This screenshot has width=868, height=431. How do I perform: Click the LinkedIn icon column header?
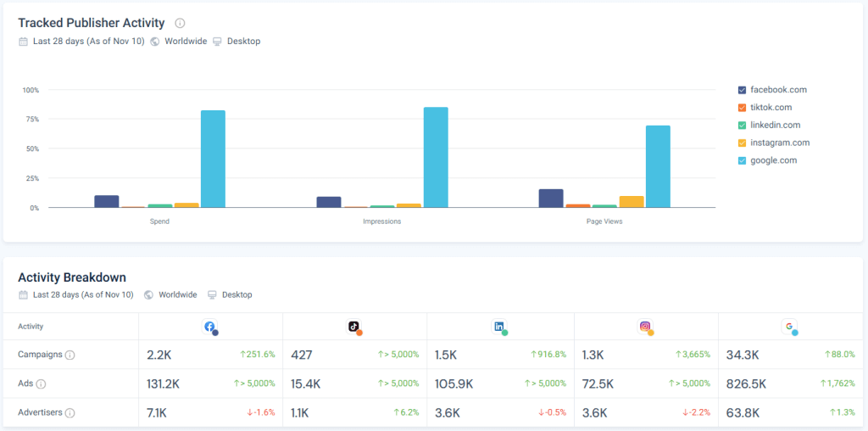click(499, 327)
